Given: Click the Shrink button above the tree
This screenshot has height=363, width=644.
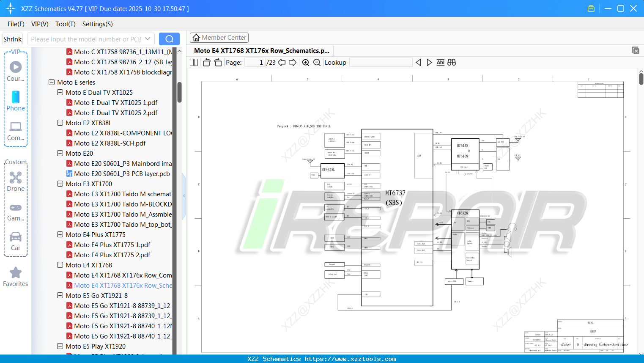Looking at the screenshot, I should tap(12, 38).
